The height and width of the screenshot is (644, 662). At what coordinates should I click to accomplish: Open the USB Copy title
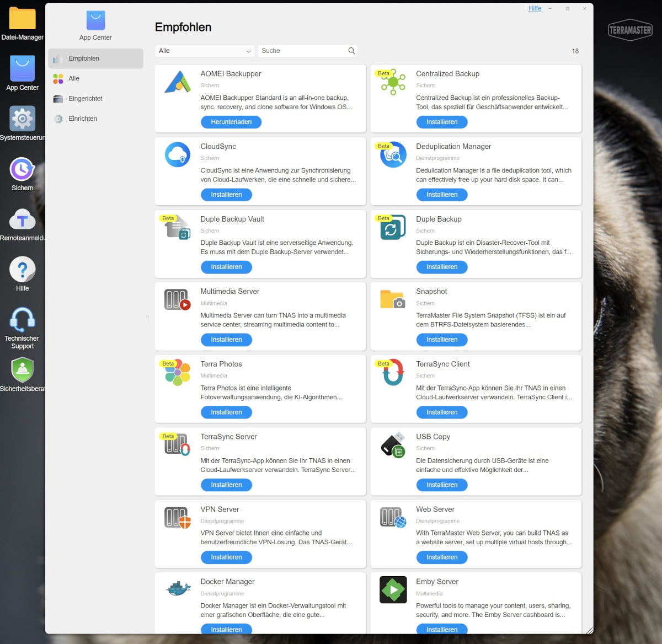[x=433, y=437]
